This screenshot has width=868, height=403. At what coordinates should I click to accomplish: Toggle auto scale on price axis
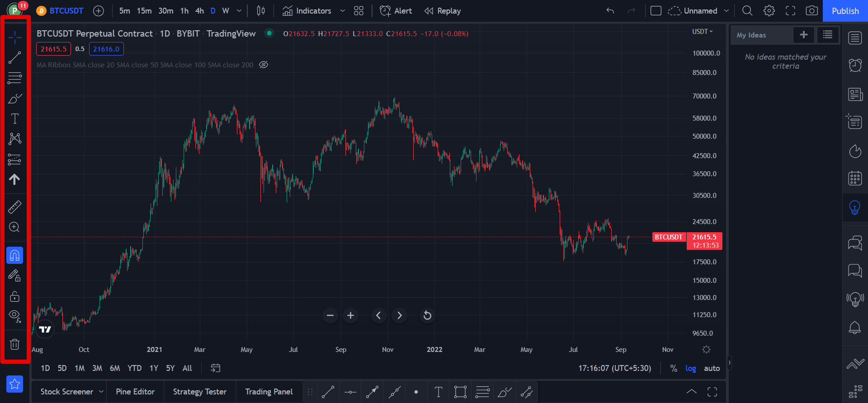[712, 368]
